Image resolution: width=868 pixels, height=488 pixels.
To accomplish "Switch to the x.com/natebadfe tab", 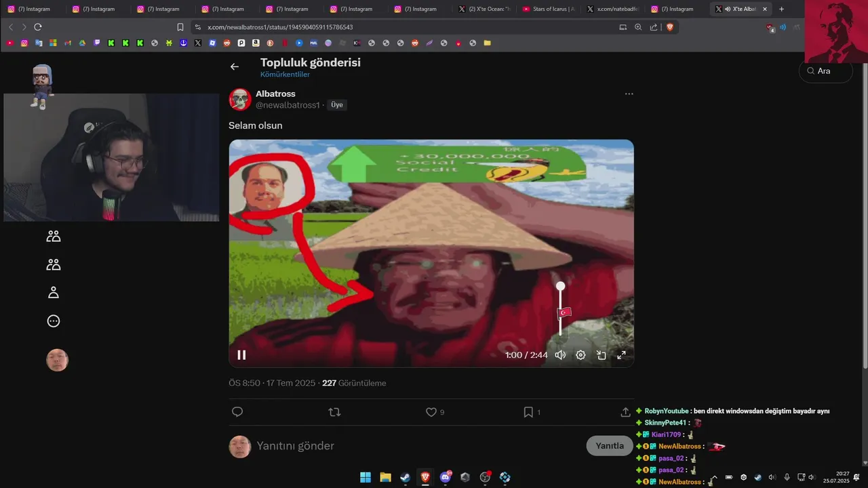I will click(x=612, y=9).
